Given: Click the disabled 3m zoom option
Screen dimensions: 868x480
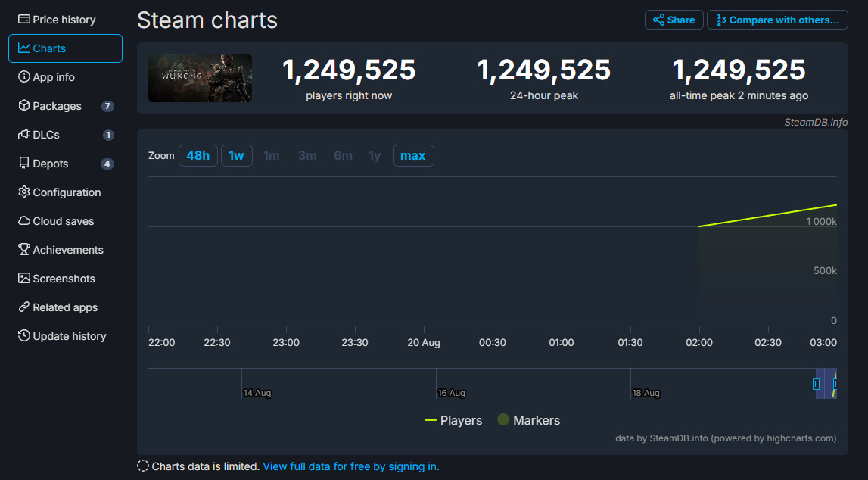Looking at the screenshot, I should (307, 155).
